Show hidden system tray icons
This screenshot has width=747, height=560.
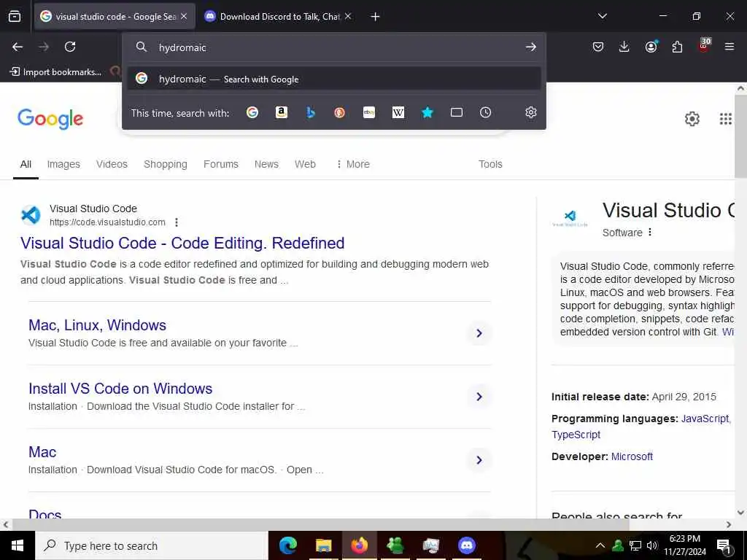point(600,545)
